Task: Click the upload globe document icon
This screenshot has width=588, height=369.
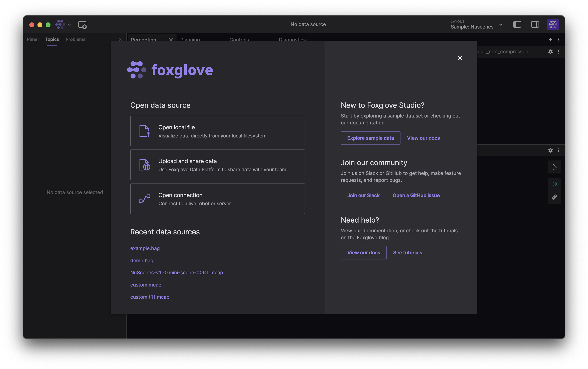Action: tap(144, 165)
